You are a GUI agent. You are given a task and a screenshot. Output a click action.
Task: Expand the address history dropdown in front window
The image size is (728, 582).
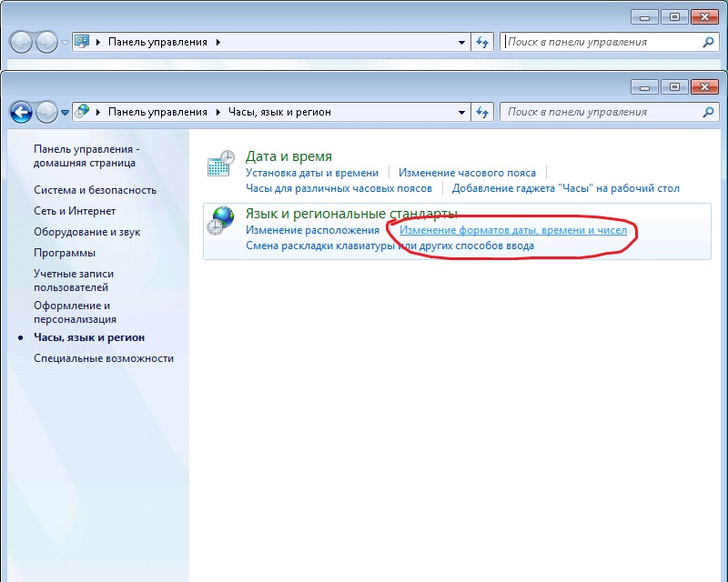click(x=461, y=113)
